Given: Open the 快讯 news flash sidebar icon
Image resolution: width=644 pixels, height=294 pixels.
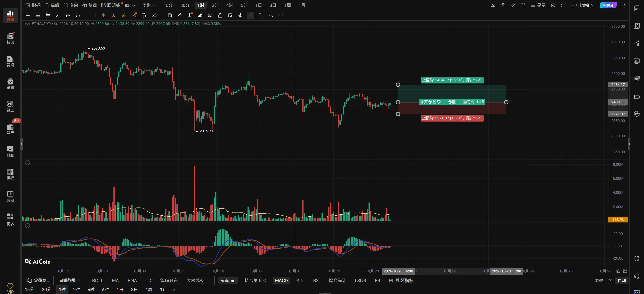Looking at the screenshot, I should tap(10, 38).
